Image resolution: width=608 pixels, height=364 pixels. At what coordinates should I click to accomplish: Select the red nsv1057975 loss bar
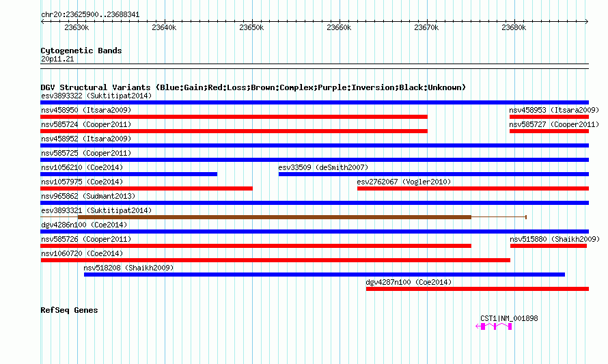coord(147,188)
